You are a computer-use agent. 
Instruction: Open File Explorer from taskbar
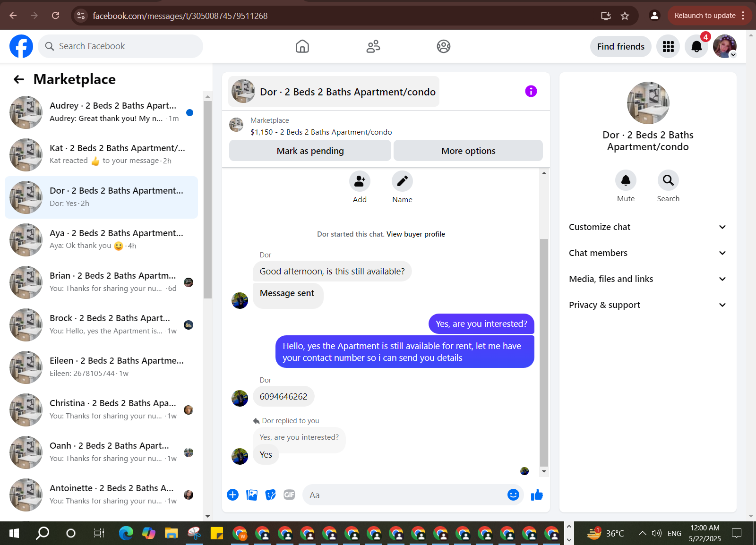click(x=171, y=533)
